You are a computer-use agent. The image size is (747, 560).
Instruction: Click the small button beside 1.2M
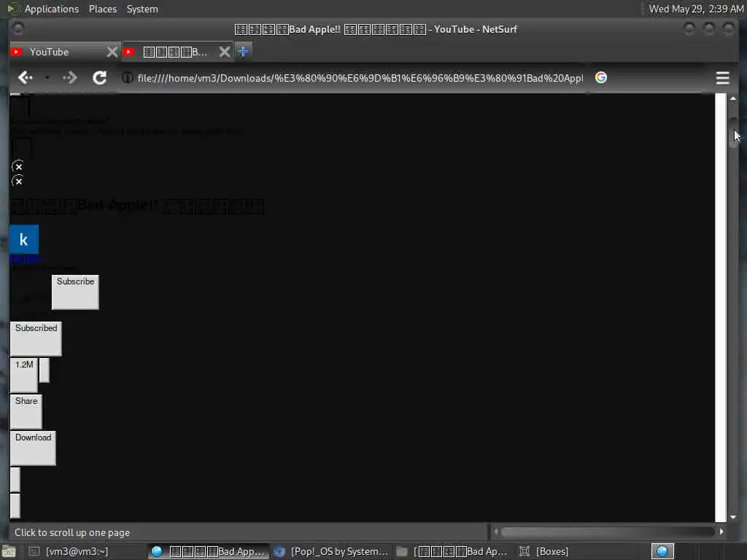pos(44,370)
